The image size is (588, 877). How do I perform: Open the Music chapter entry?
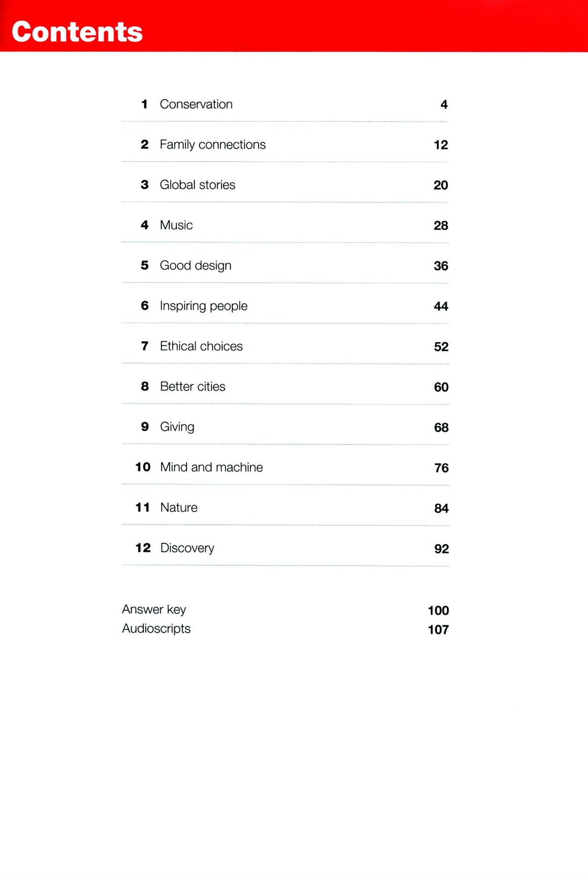tap(176, 225)
